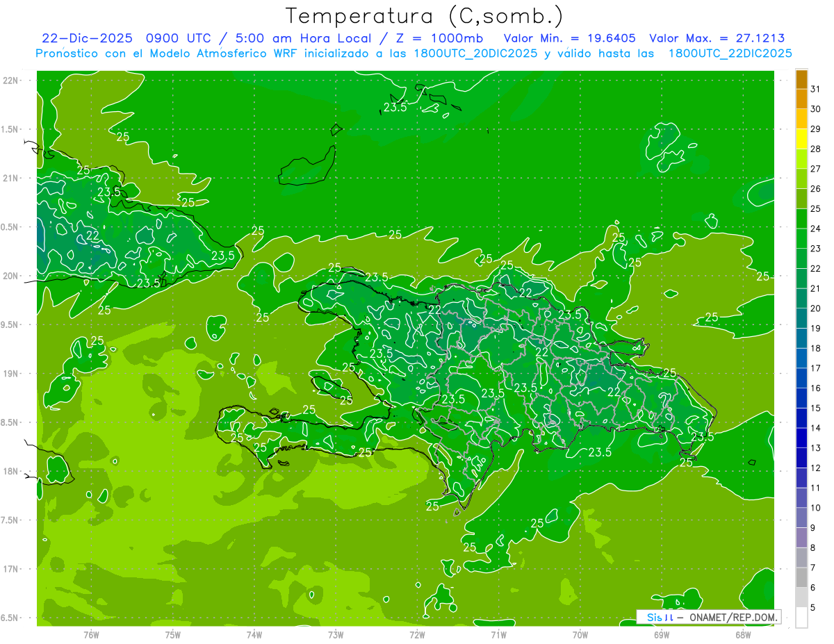Click the color scale label "18"
The height and width of the screenshot is (644, 834).
[816, 349]
